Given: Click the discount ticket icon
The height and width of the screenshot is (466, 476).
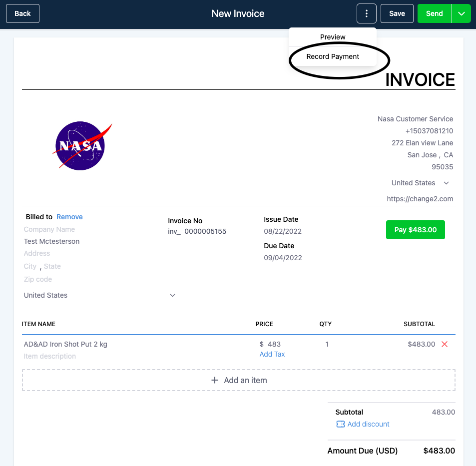Looking at the screenshot, I should (x=340, y=424).
